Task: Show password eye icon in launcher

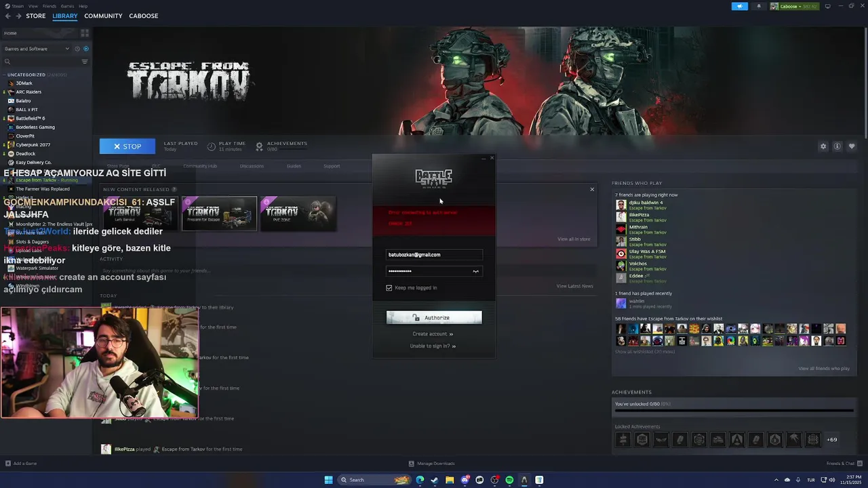Action: coord(475,271)
